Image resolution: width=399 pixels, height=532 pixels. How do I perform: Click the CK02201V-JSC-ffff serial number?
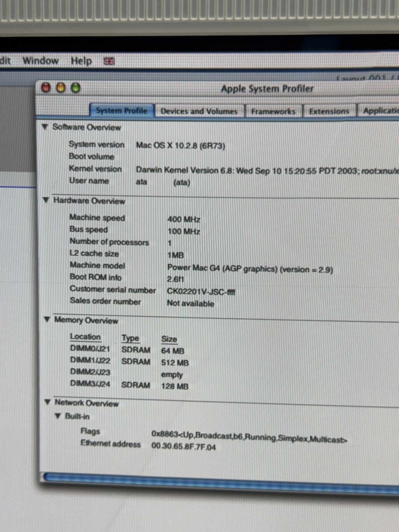201,292
